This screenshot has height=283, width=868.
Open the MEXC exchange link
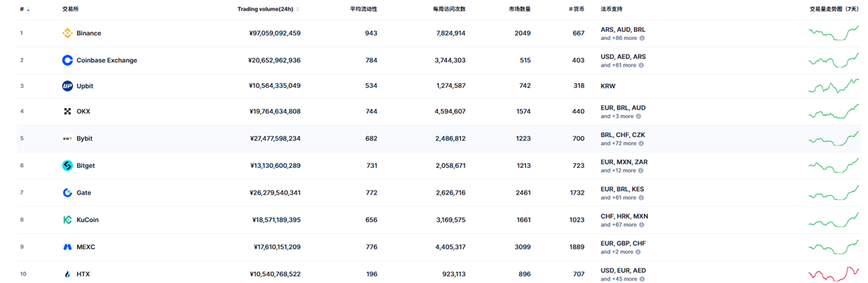[86, 247]
